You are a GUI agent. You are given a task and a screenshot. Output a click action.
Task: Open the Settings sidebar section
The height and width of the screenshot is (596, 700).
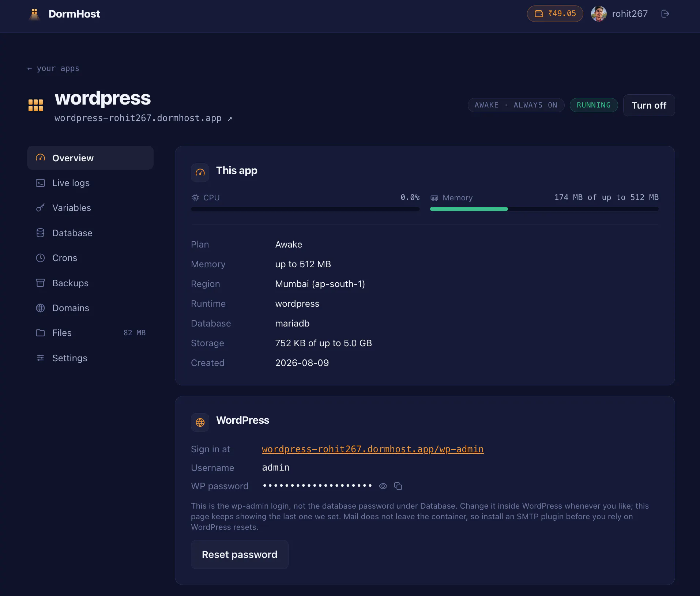[90, 358]
